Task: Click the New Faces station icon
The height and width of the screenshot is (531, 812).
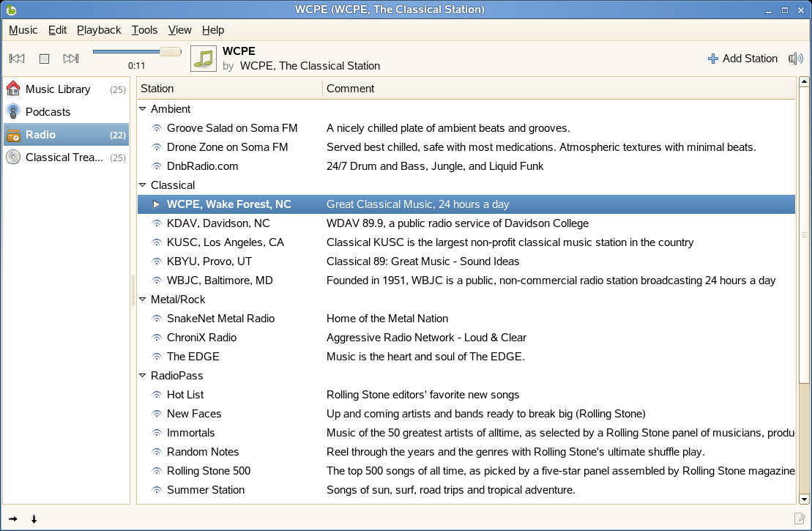Action: coord(157,414)
